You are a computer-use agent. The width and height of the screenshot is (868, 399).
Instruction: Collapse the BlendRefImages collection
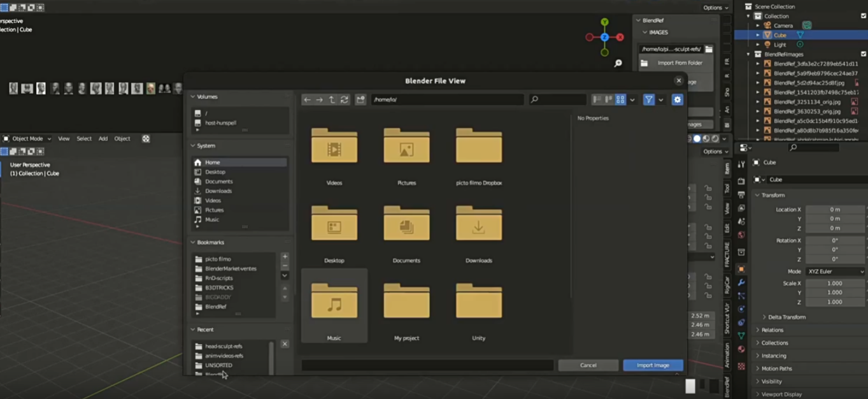point(748,54)
